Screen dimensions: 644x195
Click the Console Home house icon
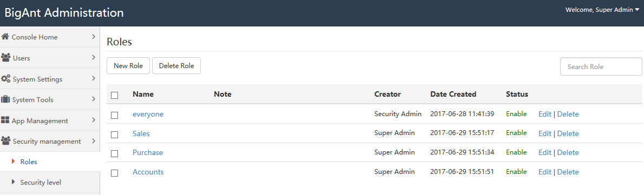click(x=5, y=37)
